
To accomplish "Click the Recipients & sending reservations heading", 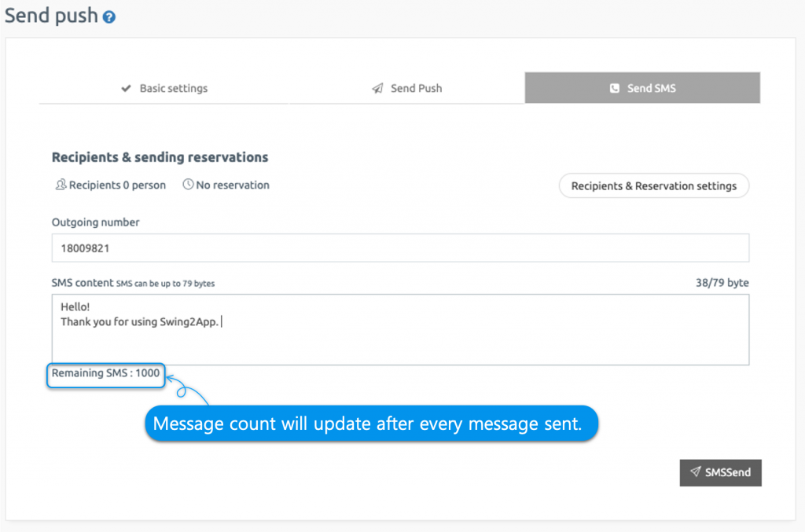I will [x=160, y=157].
